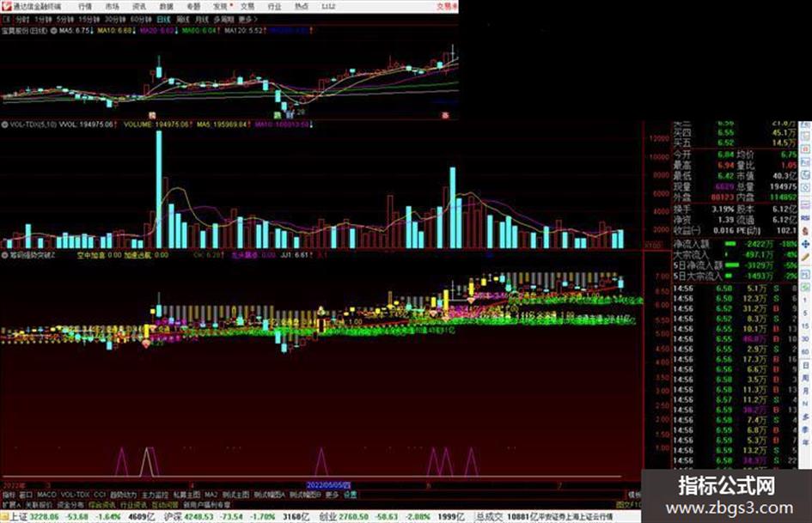Click the 指标 tab at bottom left

click(9, 495)
